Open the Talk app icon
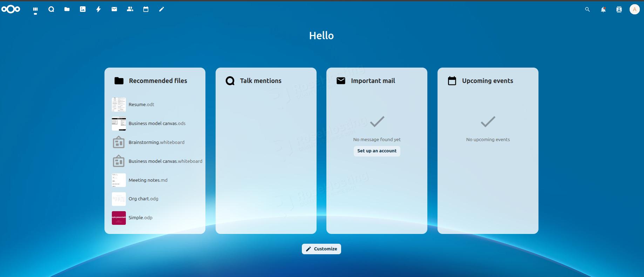Image resolution: width=644 pixels, height=277 pixels. (x=51, y=9)
